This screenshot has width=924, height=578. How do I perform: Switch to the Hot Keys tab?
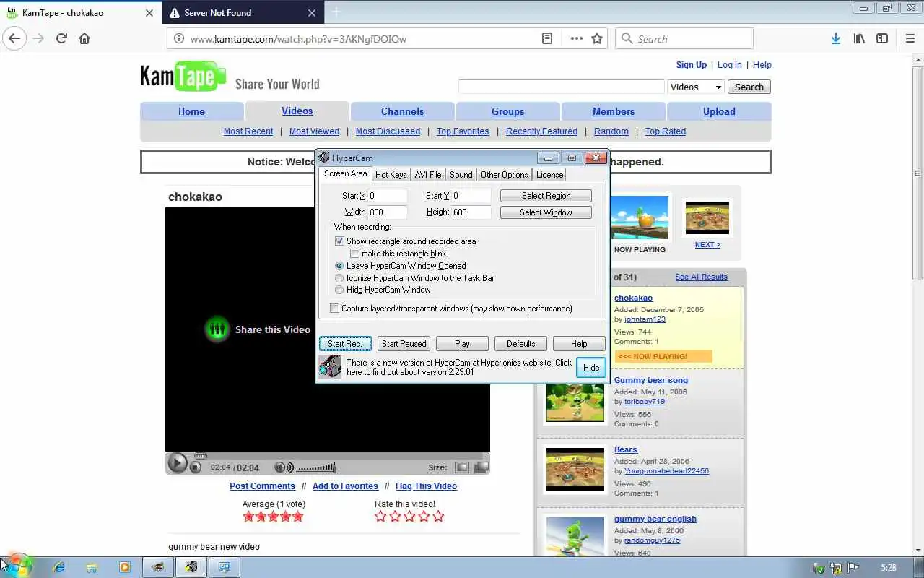point(391,174)
